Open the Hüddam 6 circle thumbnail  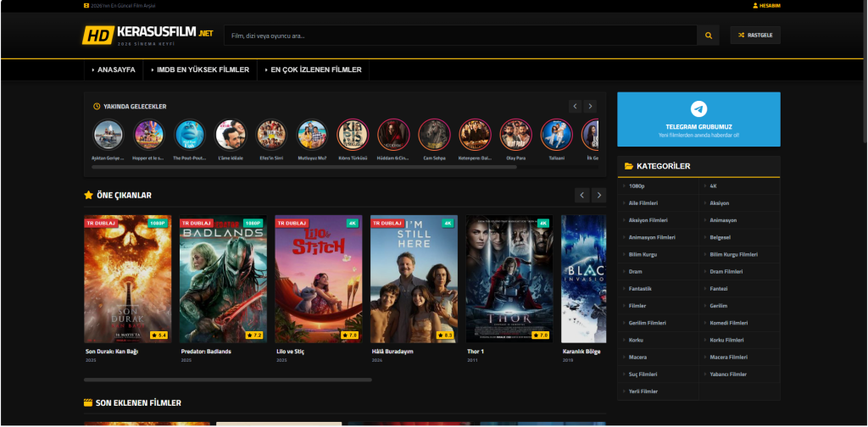(393, 135)
